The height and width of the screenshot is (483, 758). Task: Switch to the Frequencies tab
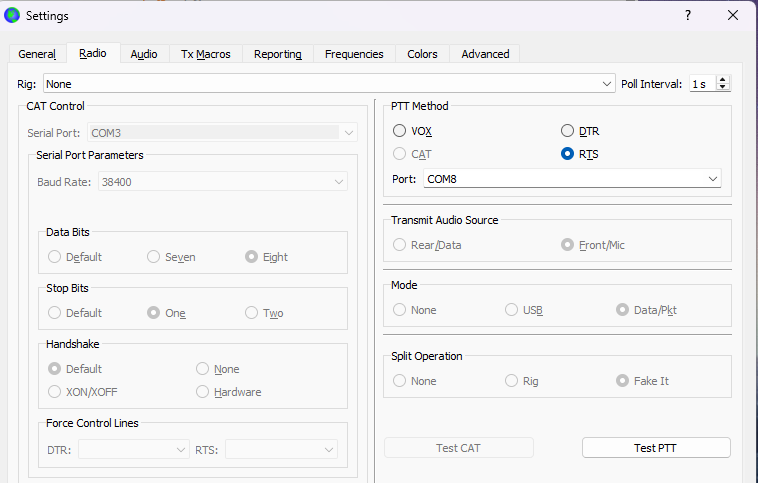354,54
